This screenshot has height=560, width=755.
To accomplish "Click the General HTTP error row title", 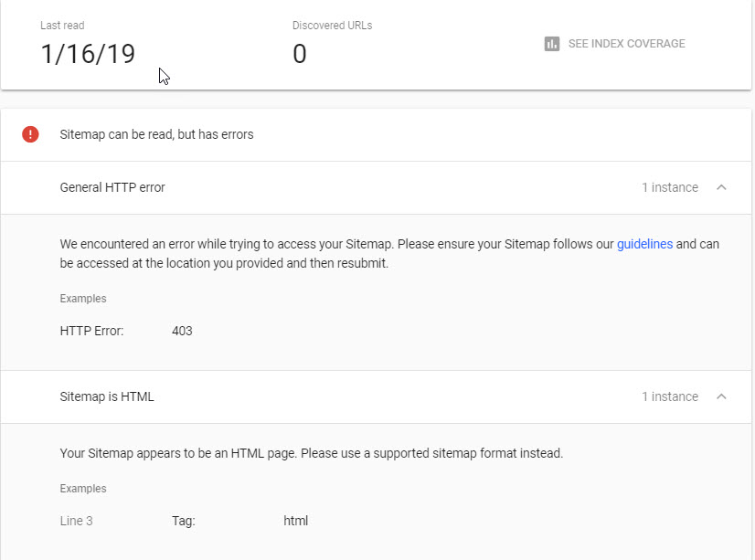I will pyautogui.click(x=112, y=187).
